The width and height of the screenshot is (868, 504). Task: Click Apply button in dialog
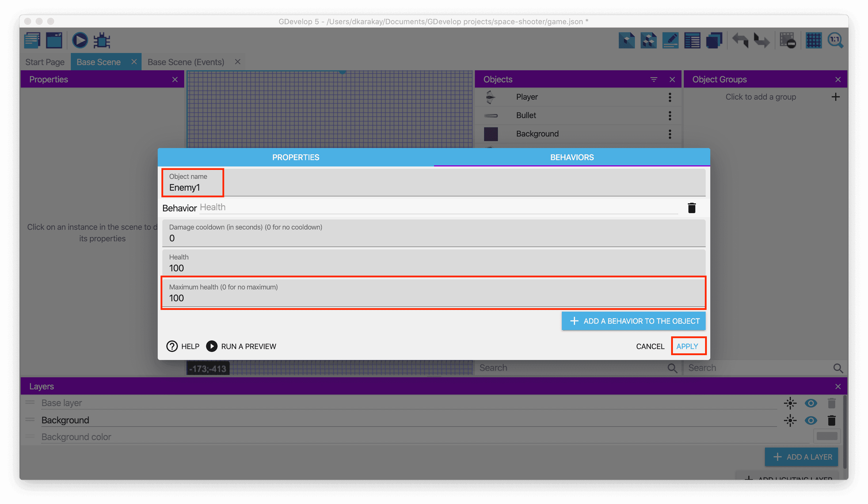pyautogui.click(x=687, y=346)
